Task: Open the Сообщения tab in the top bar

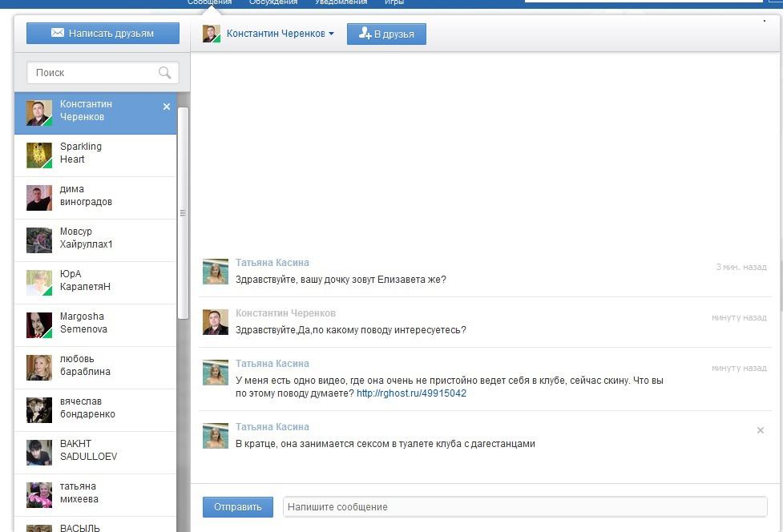Action: point(210,2)
